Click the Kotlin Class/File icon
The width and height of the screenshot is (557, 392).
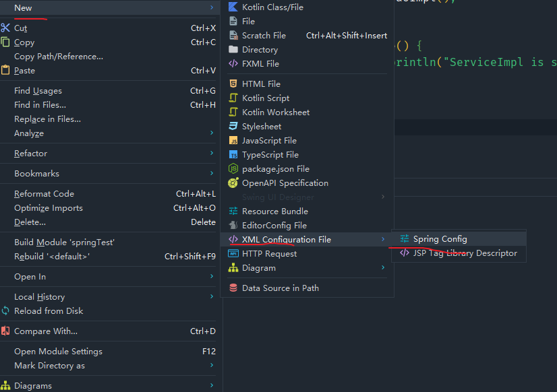click(x=233, y=7)
